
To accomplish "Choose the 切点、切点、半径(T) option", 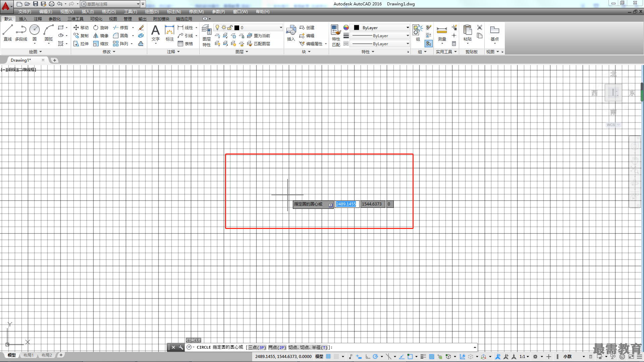I will pos(308,347).
